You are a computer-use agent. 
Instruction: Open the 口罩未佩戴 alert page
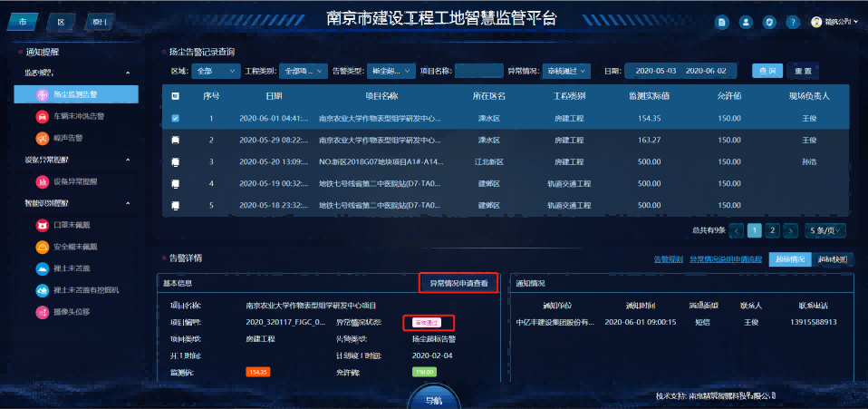[x=74, y=225]
